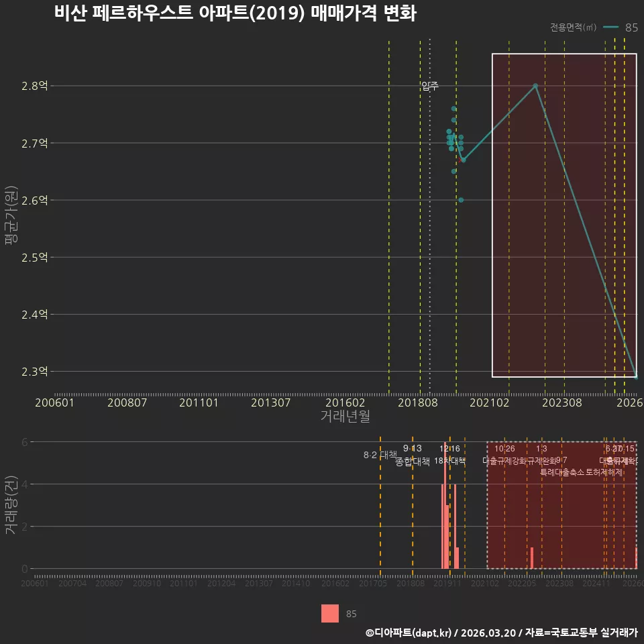Click the red 85 swatch in the bottom legend
Viewport: 644px width, 644px height.
[x=330, y=613]
